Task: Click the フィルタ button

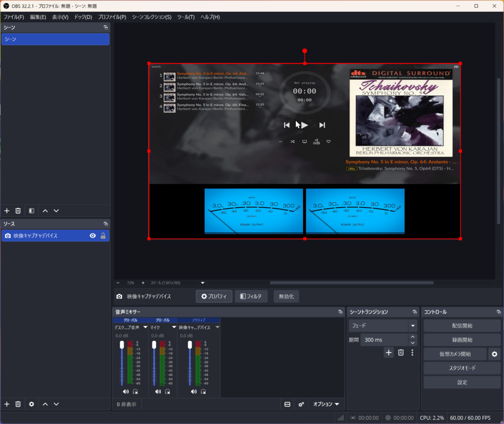Action: [251, 296]
